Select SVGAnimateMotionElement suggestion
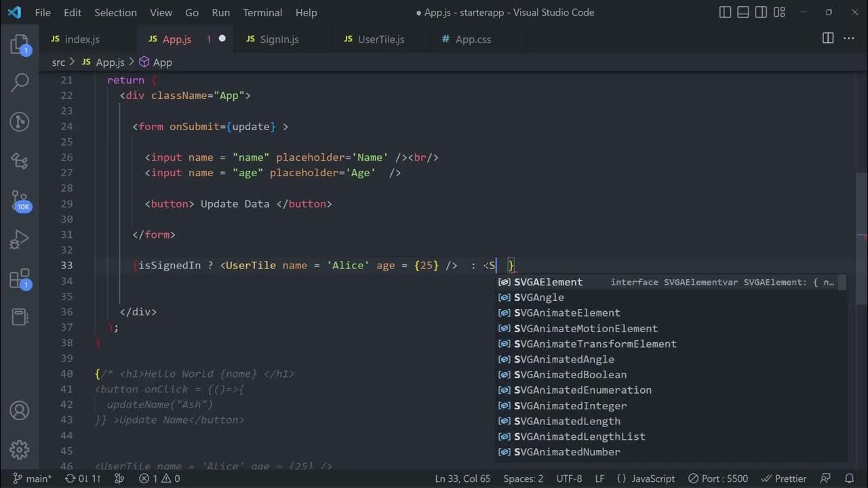 [x=671, y=329]
